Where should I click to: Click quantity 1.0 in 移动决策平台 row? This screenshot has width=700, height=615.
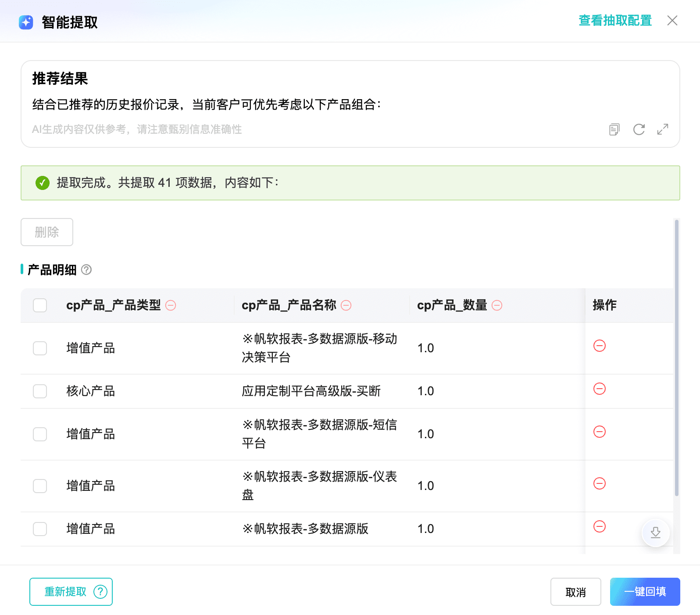(426, 348)
